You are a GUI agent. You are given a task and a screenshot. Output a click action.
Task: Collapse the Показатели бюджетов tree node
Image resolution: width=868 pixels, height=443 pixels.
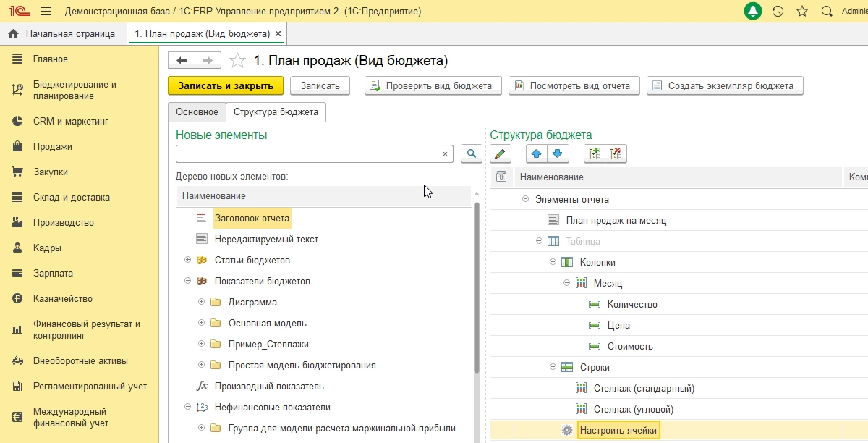click(187, 282)
